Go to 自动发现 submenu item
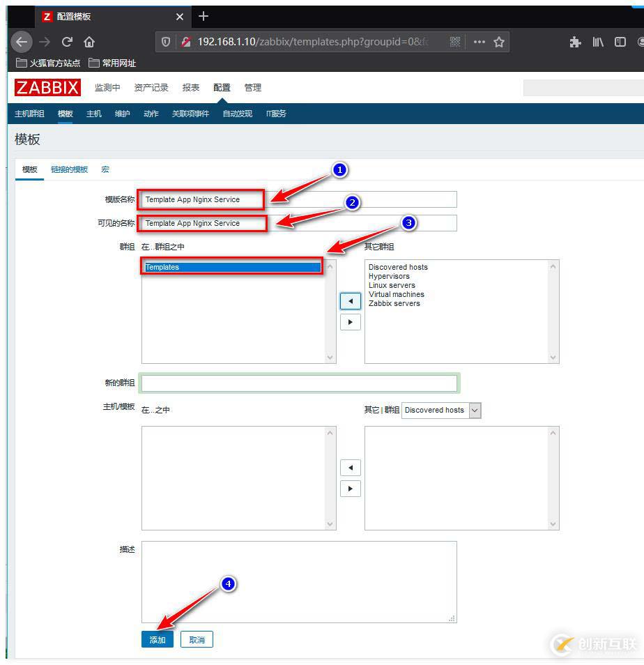 tap(238, 114)
